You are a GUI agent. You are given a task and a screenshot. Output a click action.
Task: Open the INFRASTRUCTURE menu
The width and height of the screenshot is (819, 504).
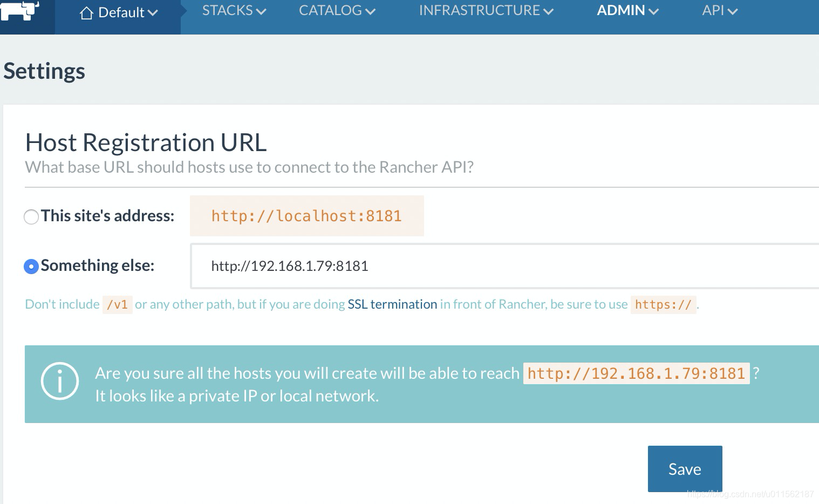pos(486,11)
